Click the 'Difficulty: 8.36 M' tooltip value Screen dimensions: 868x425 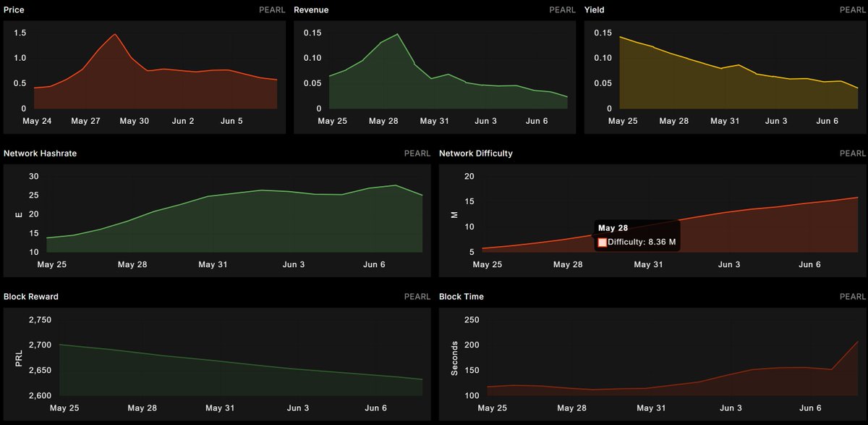click(x=642, y=242)
